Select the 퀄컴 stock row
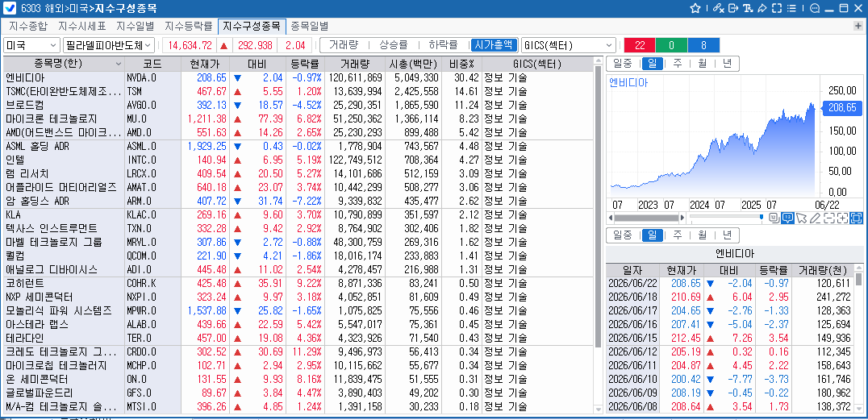868x420 pixels. click(299, 256)
